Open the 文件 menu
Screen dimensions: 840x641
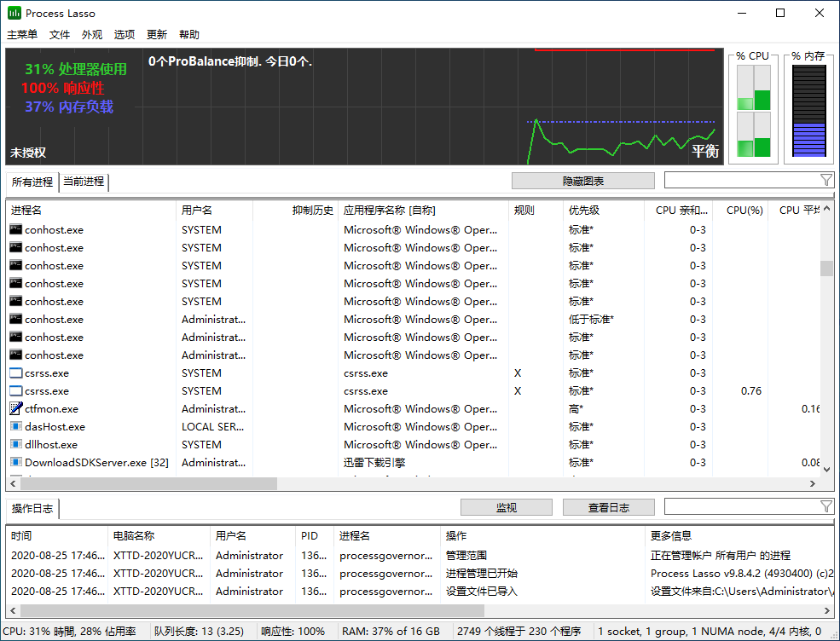pyautogui.click(x=60, y=34)
